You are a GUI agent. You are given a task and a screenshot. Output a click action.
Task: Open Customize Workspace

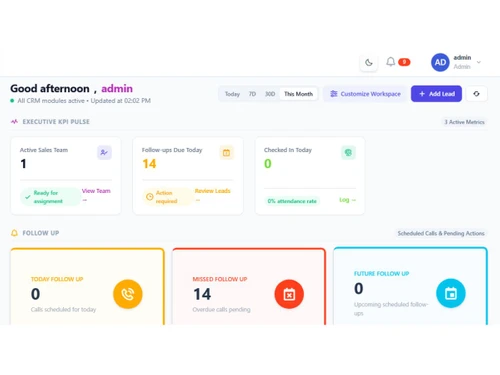(x=365, y=94)
